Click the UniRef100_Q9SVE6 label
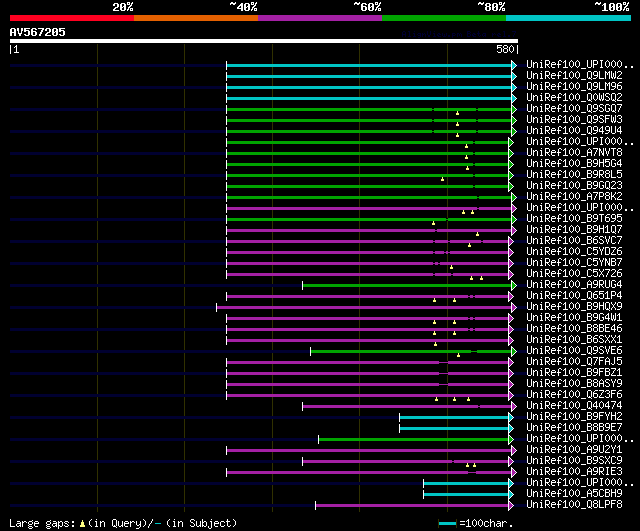 574,351
